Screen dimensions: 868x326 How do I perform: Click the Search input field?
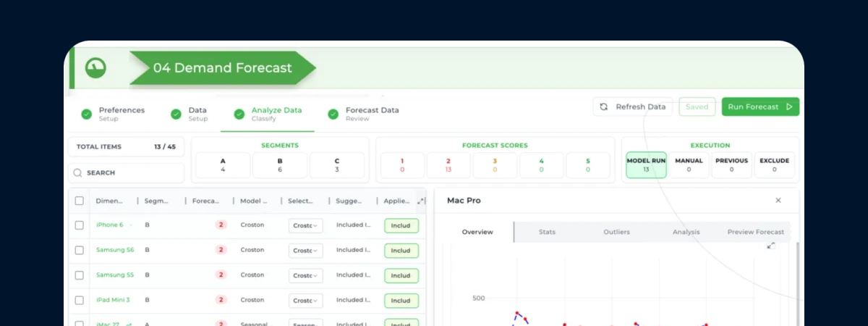coord(130,173)
